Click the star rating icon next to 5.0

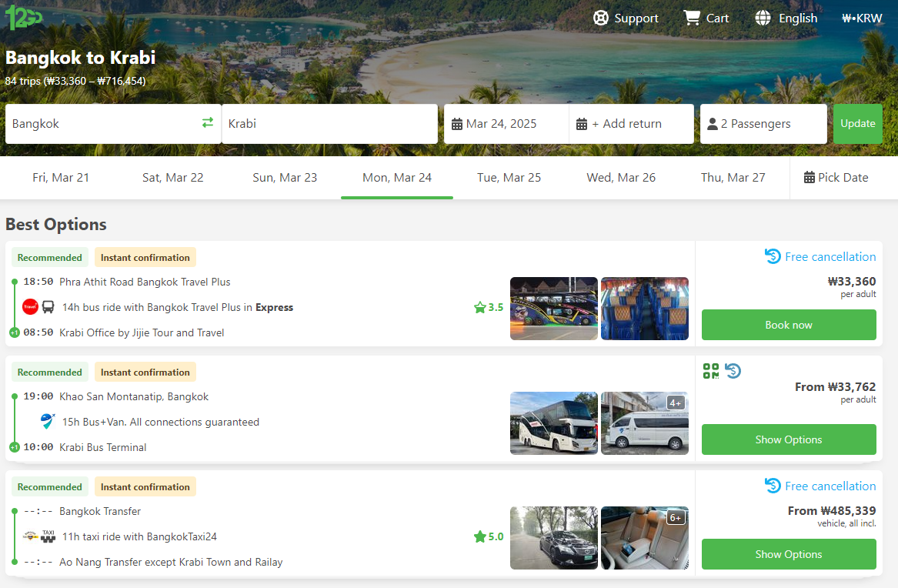pos(480,536)
